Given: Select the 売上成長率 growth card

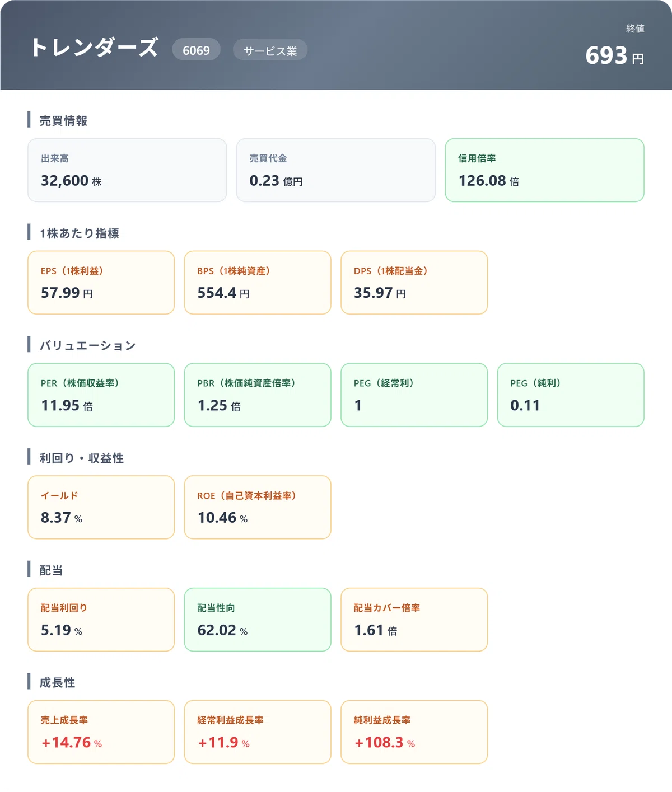Looking at the screenshot, I should point(101,732).
